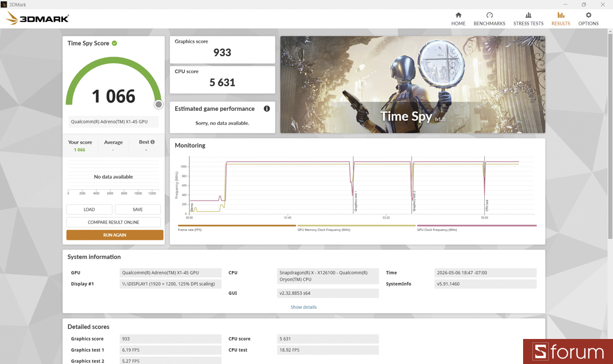The height and width of the screenshot is (364, 613).
Task: Go to the HOME tab
Action: [x=458, y=19]
